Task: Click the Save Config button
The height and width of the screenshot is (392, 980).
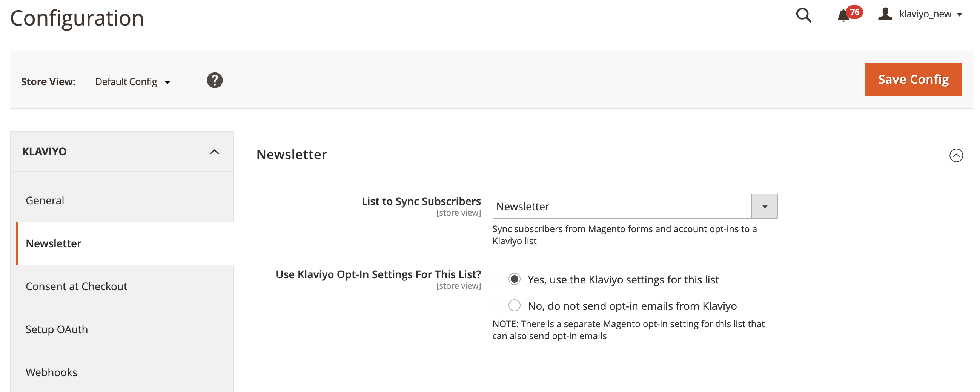Action: click(x=913, y=80)
